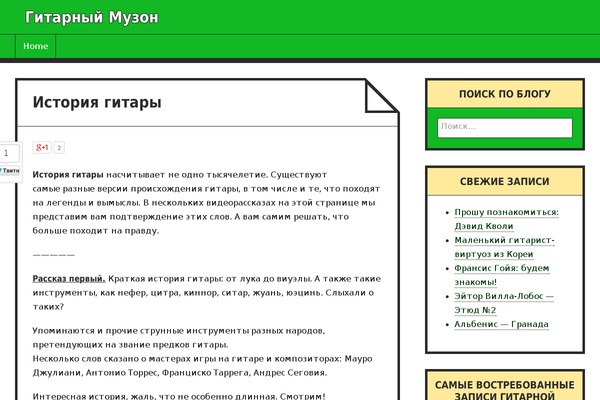Click the +1 counter showing 2
The width and height of the screenshot is (600, 400).
59,148
